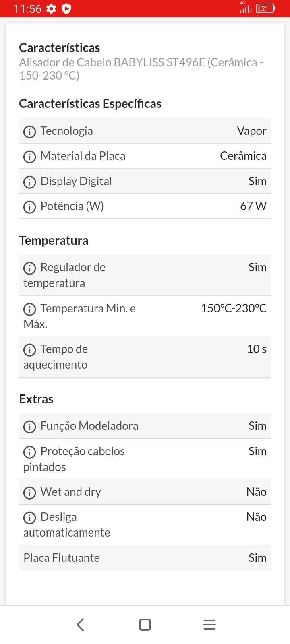Tap the info icon next to Material da Placa
This screenshot has width=290, height=644.
coord(29,157)
